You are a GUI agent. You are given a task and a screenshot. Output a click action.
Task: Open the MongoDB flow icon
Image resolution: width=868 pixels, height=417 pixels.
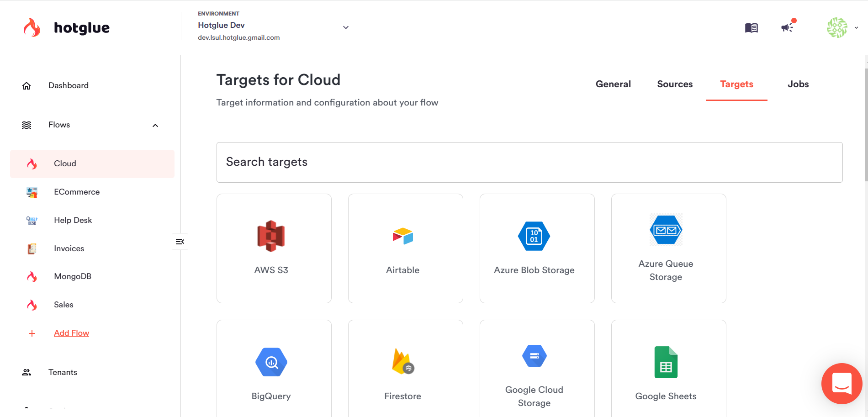32,277
